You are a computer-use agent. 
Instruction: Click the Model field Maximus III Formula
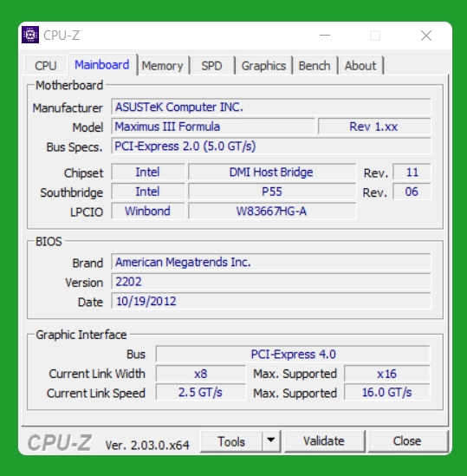point(213,127)
